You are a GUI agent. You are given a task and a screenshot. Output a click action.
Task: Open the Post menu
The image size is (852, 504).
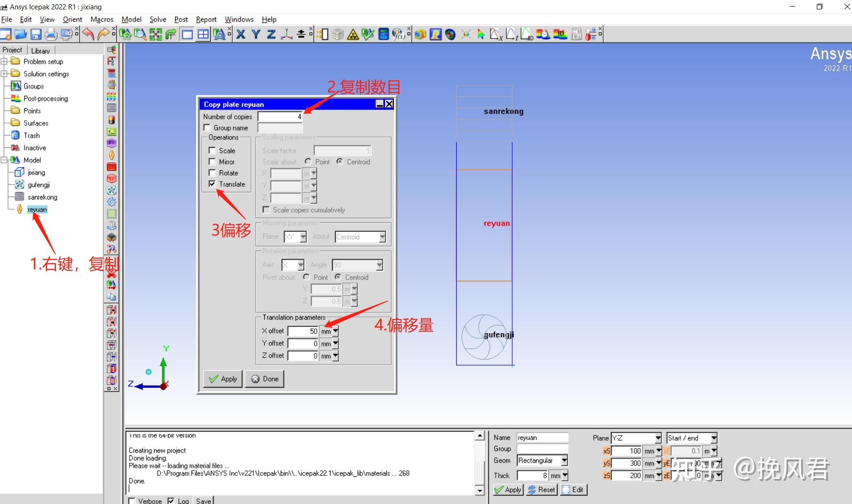181,19
